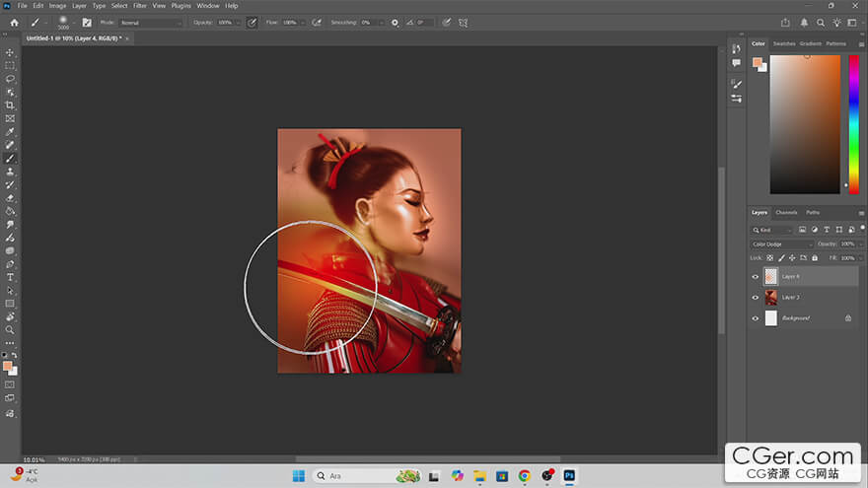Switch to the Channels tab
Viewport: 868px width, 488px height.
click(x=786, y=212)
